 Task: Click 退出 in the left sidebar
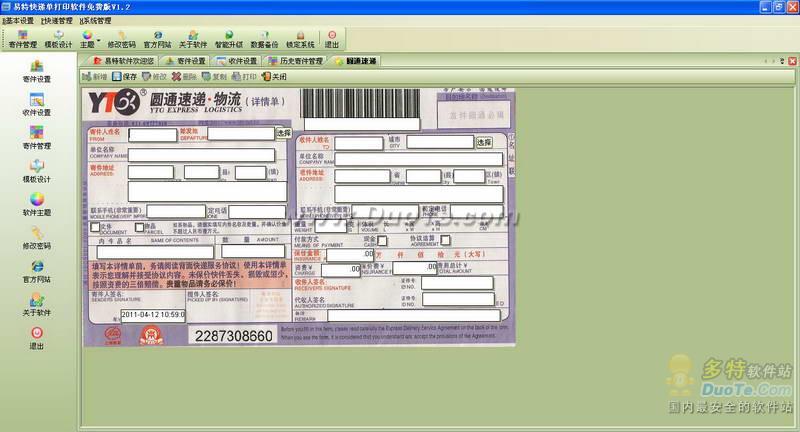(37, 338)
